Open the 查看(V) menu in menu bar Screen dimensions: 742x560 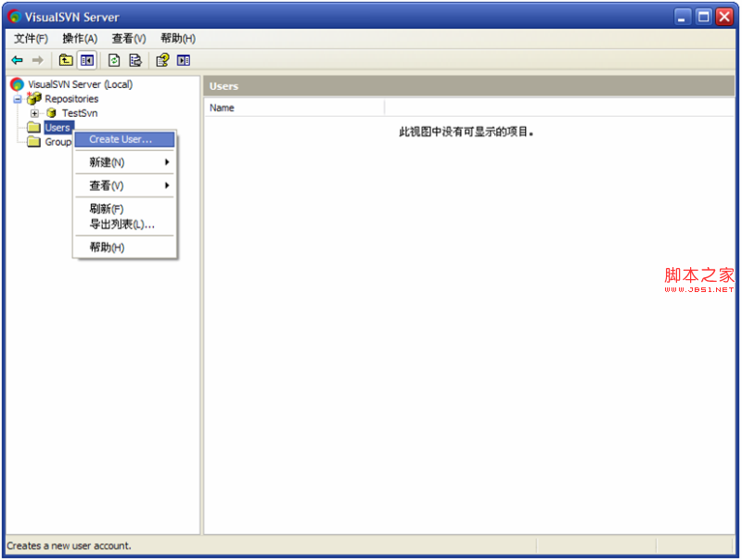129,38
